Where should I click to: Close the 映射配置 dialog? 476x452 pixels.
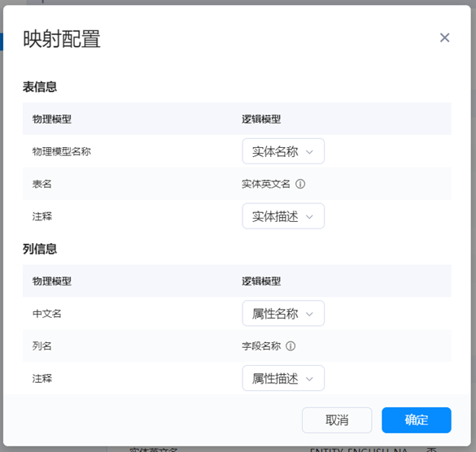(444, 37)
